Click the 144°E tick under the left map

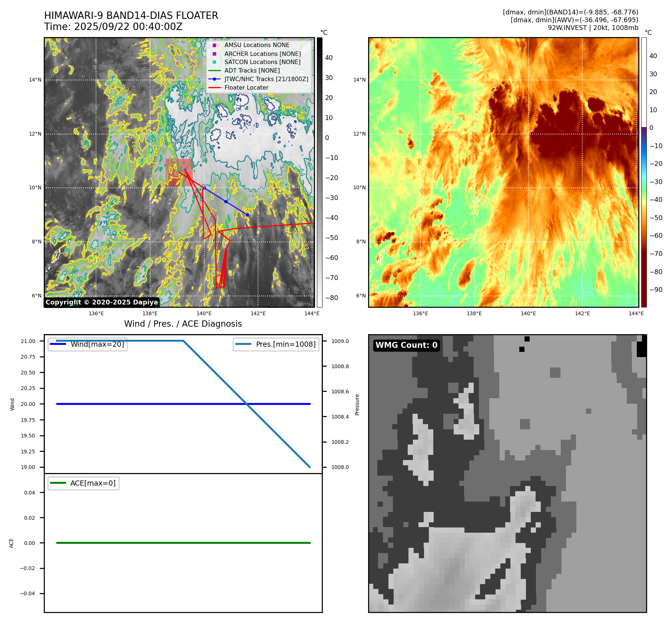[312, 313]
